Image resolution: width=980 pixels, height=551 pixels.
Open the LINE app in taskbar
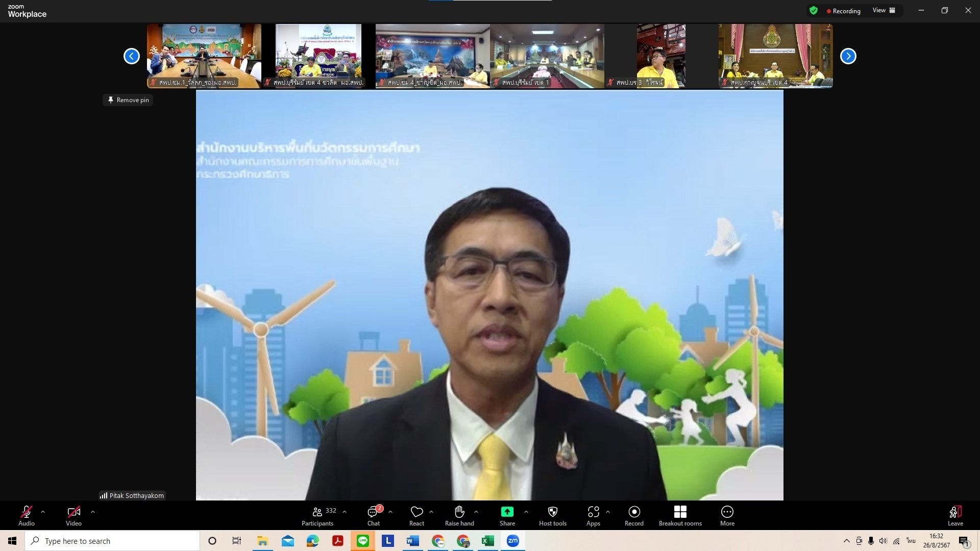click(363, 541)
